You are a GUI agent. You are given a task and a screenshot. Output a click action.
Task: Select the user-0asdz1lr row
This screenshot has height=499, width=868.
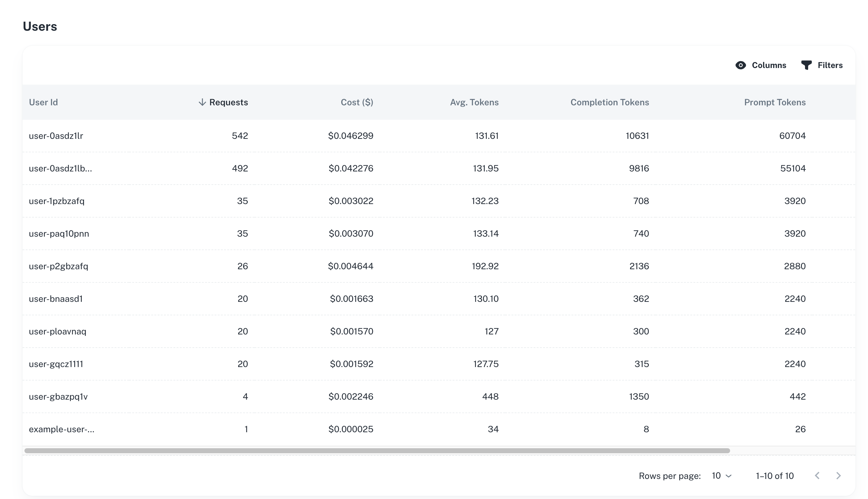click(56, 136)
